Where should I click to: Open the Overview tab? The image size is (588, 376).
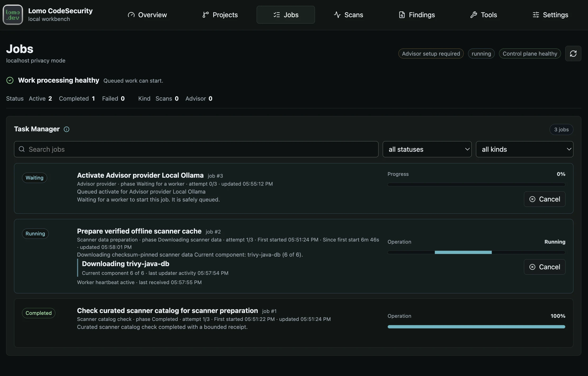click(x=147, y=15)
